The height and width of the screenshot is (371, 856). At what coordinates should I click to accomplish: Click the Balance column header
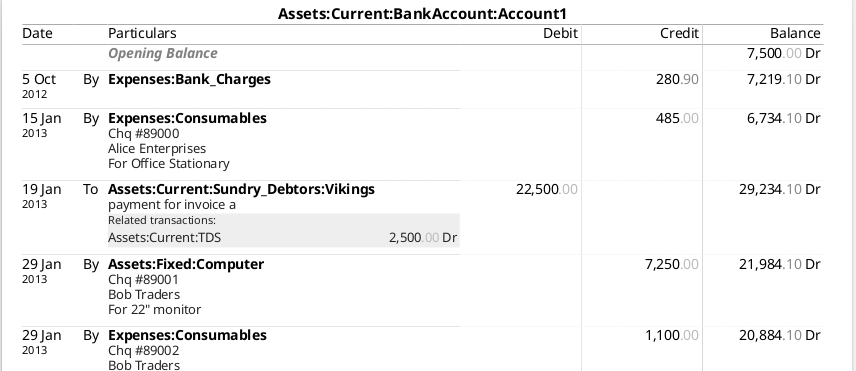[795, 33]
